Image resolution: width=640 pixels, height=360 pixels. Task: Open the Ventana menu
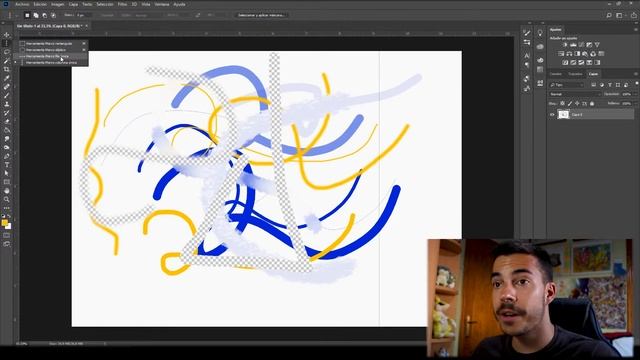[162, 4]
